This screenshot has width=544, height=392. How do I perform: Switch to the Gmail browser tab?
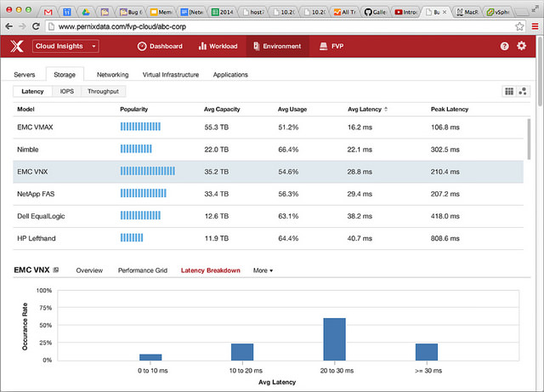coord(48,12)
